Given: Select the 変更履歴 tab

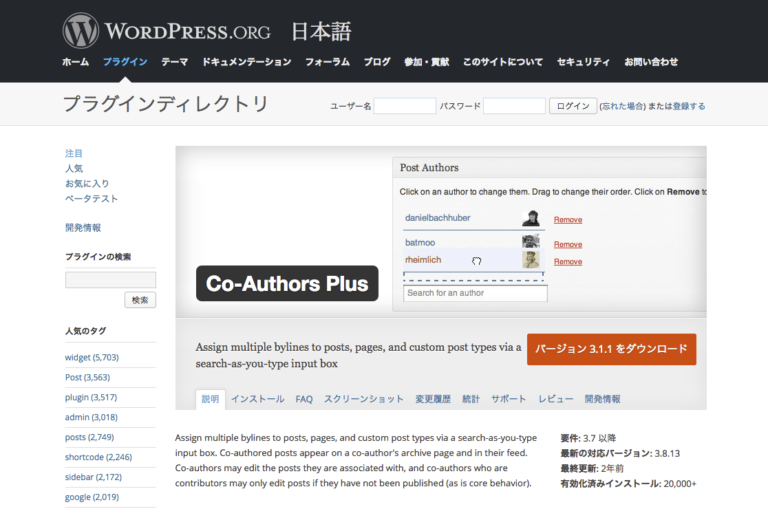Looking at the screenshot, I should coord(433,399).
